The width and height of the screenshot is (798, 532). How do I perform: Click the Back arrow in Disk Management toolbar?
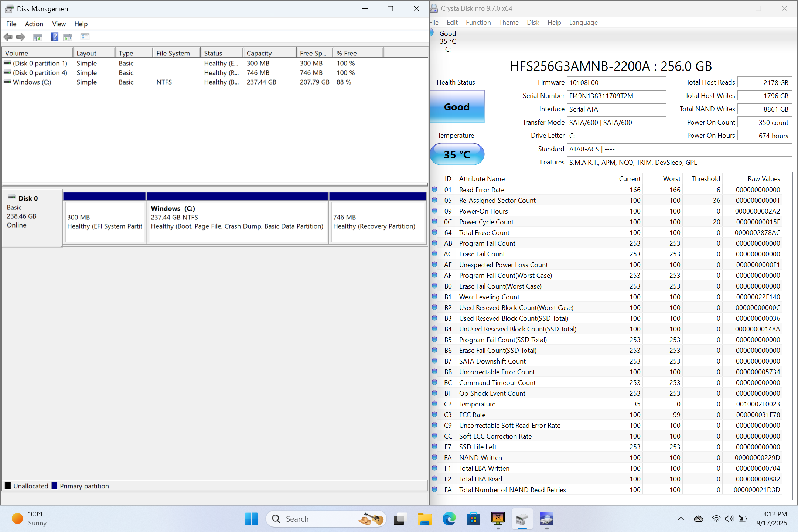point(8,37)
